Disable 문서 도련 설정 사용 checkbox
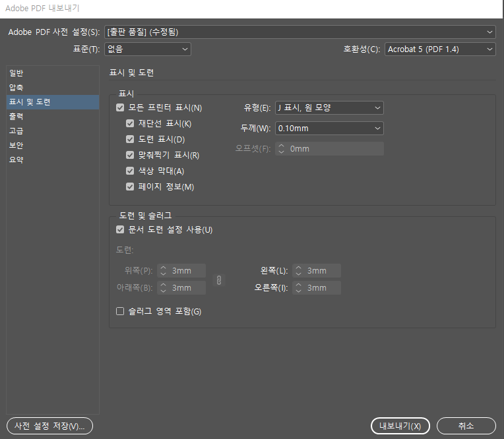This screenshot has height=439, width=504. coord(120,229)
